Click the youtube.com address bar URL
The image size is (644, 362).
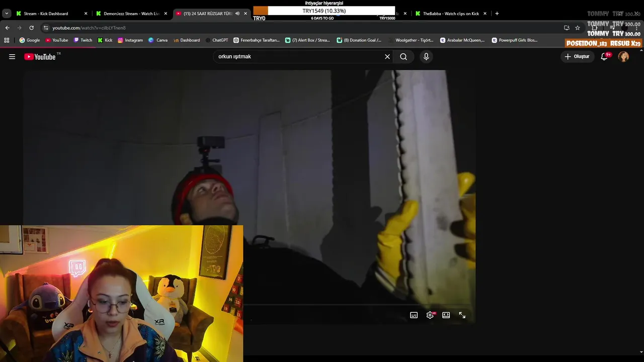[x=89, y=28]
